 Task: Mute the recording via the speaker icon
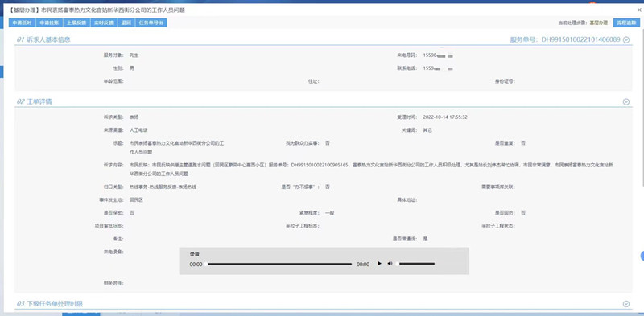point(390,264)
